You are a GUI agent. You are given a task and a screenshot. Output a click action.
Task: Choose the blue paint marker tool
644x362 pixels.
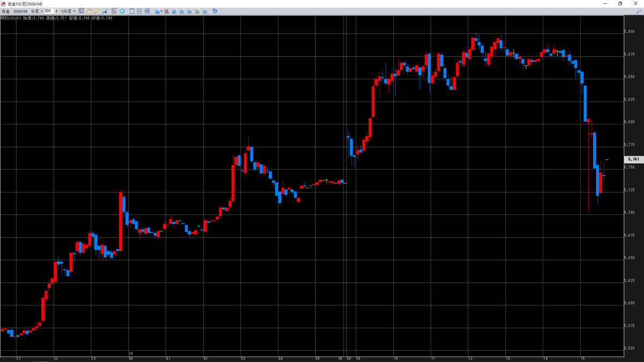[105, 11]
